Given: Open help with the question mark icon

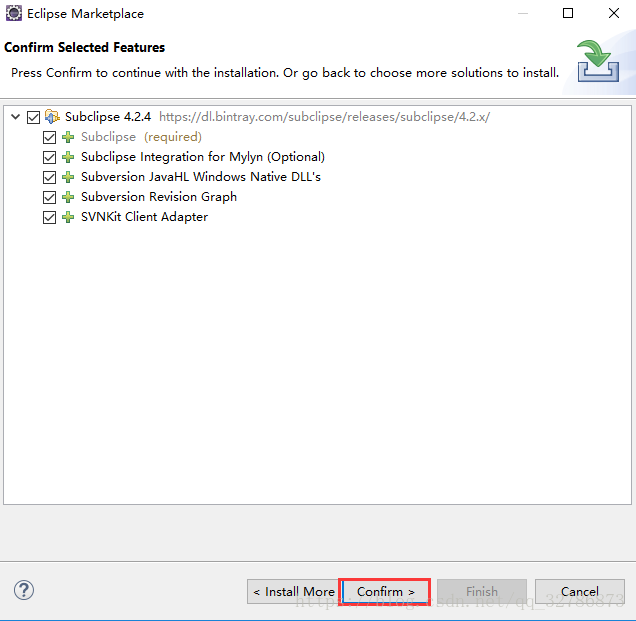Looking at the screenshot, I should [24, 590].
